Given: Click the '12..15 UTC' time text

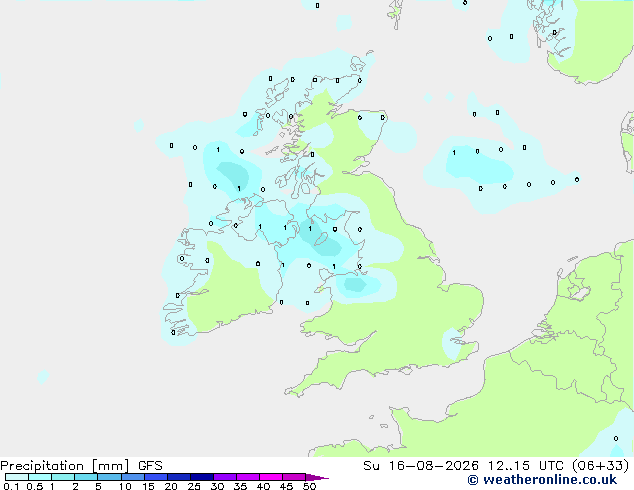Looking at the screenshot, I should (x=525, y=466).
